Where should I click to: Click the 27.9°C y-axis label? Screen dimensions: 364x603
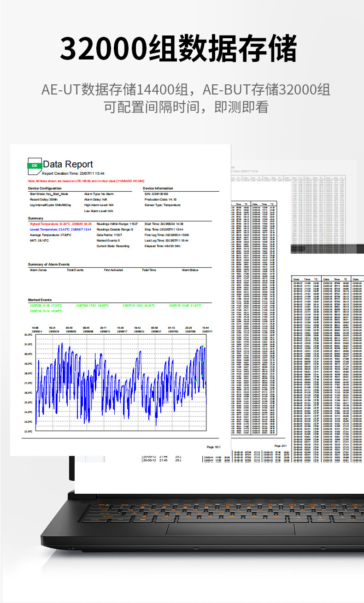coord(28,383)
